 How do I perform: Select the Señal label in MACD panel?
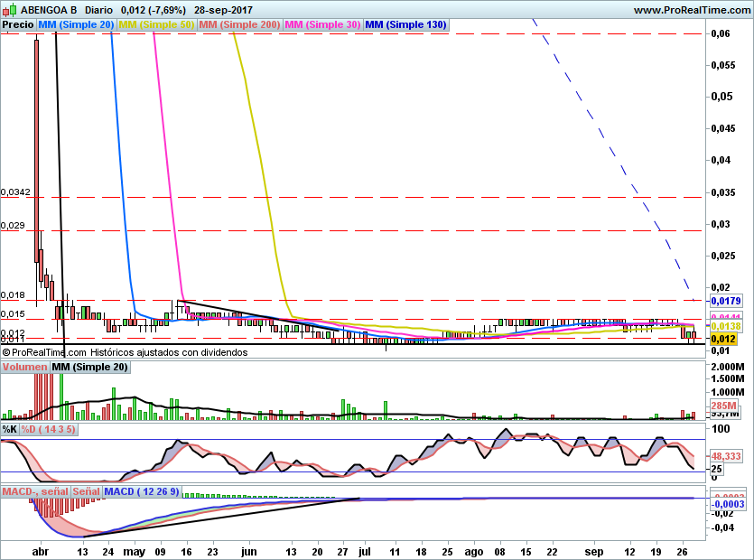coord(86,491)
